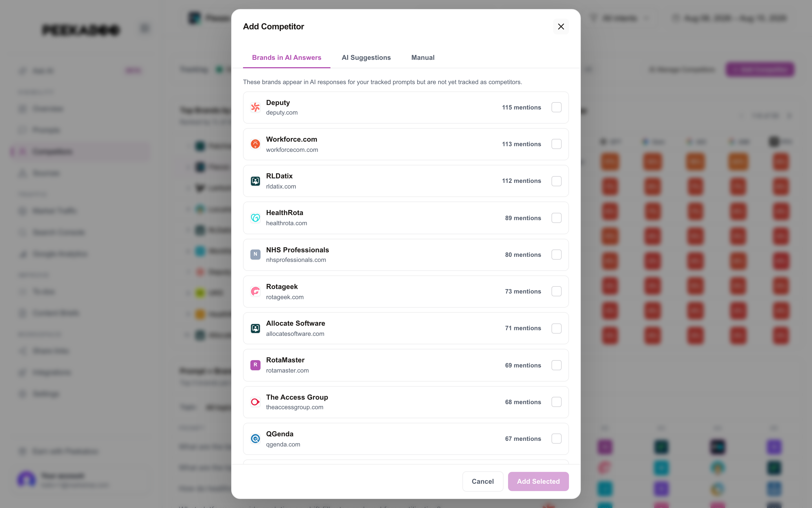Image resolution: width=812 pixels, height=508 pixels.
Task: Click the '69 mentions' count
Action: click(523, 365)
